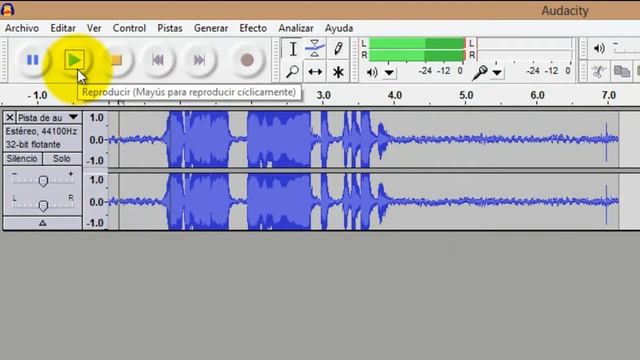
Task: Click the Copy icon in edit toolbar
Action: point(622,72)
